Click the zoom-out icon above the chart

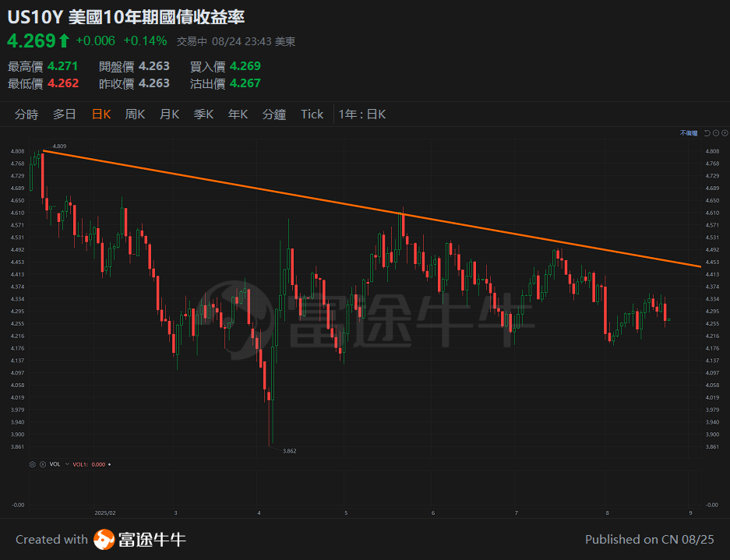tap(716, 133)
